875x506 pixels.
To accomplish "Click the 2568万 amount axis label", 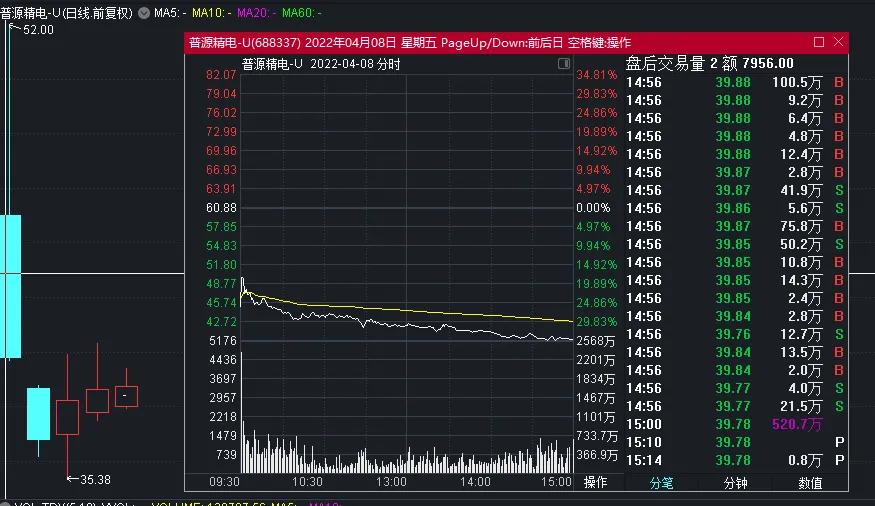I will [596, 341].
